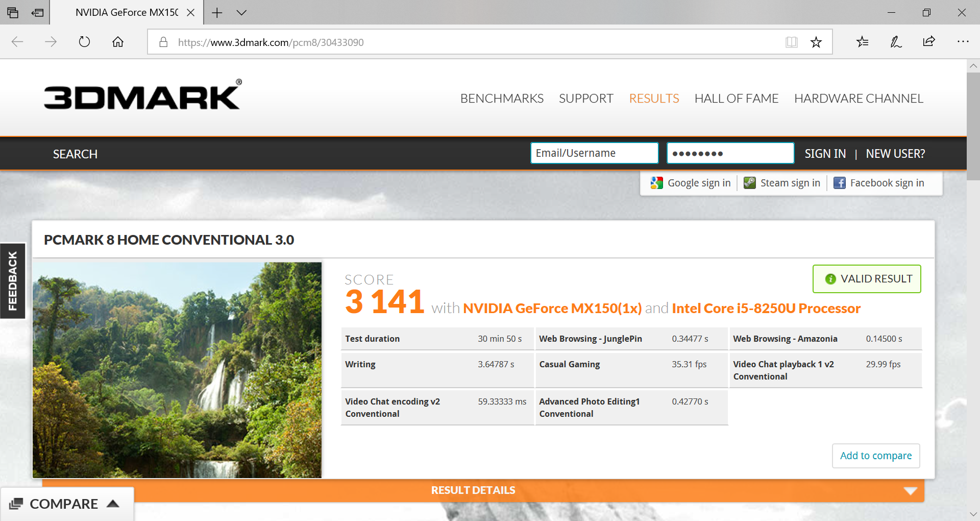The image size is (980, 521).
Task: Click the Steam sign in text link
Action: coord(790,183)
